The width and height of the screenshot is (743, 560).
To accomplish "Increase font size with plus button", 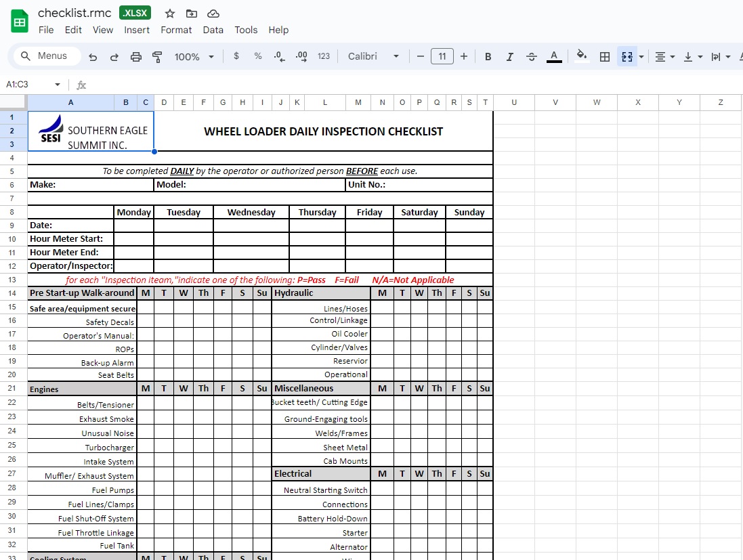I will [464, 56].
